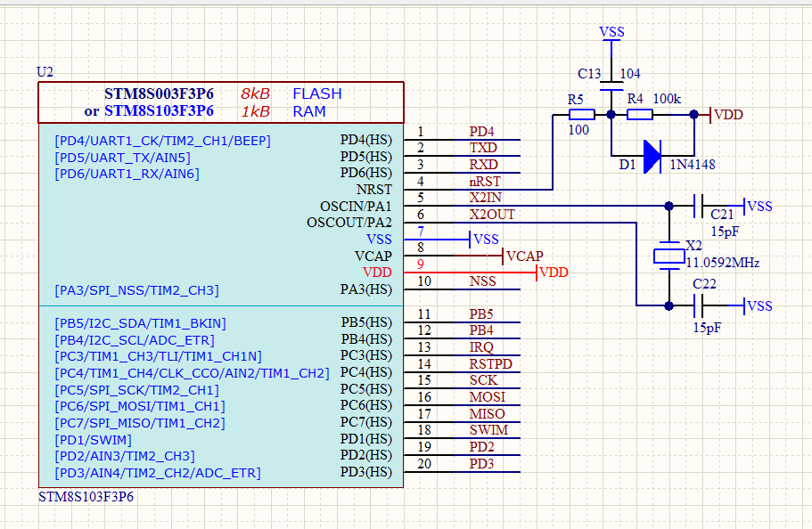Click the VCAP power port on pin 8

[522, 256]
